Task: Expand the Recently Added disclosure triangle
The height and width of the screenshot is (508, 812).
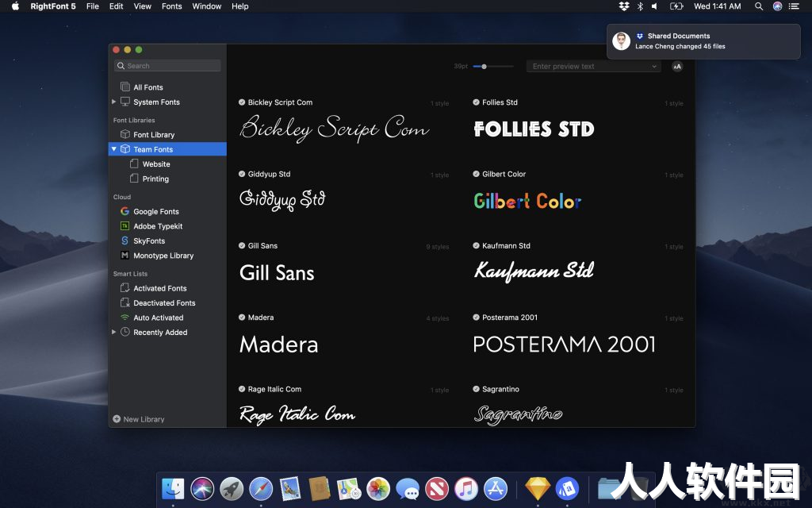Action: click(113, 332)
